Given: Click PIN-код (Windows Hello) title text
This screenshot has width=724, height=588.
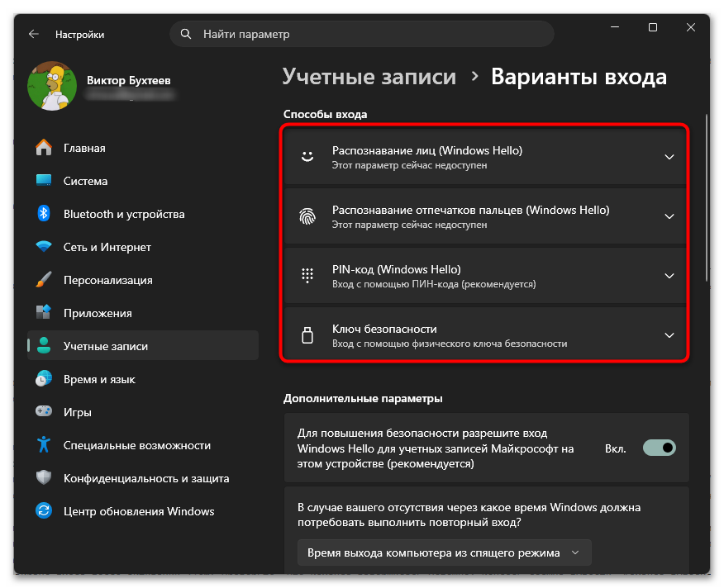Looking at the screenshot, I should pos(396,269).
